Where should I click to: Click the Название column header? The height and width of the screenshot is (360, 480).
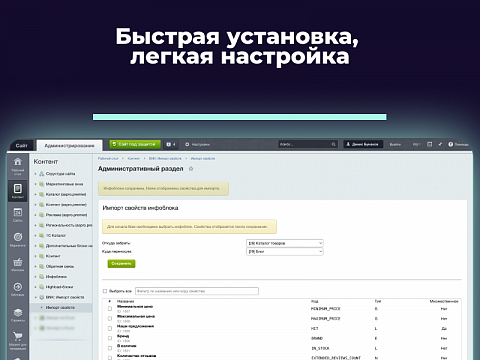click(125, 301)
